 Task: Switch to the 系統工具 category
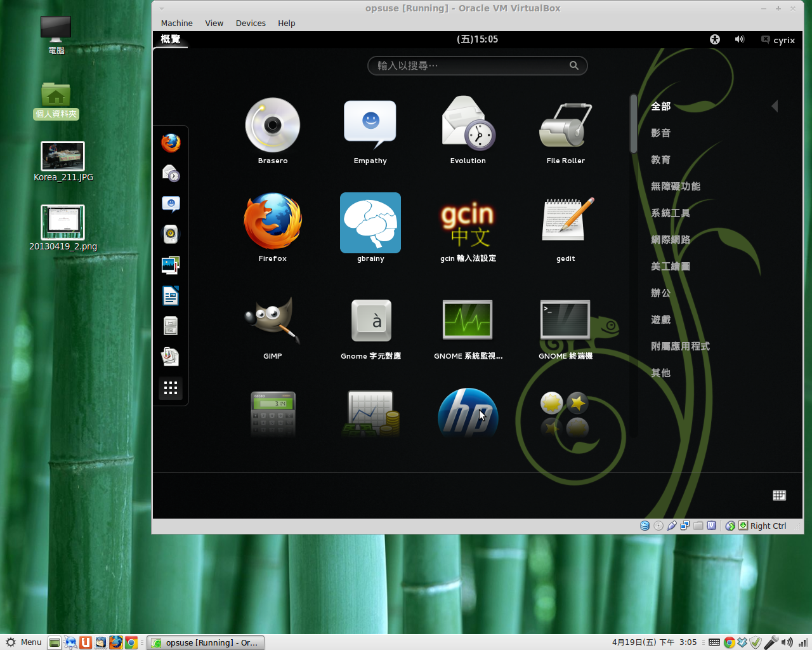tap(671, 213)
